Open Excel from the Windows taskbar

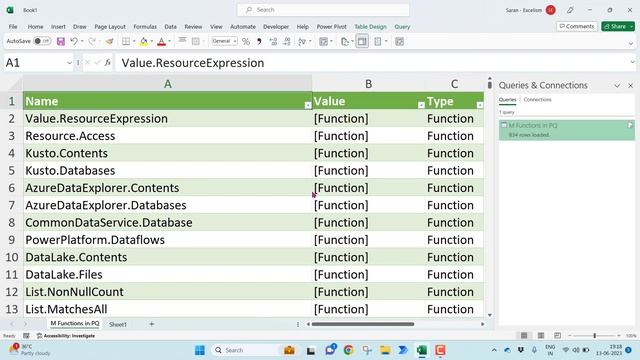click(x=422, y=350)
